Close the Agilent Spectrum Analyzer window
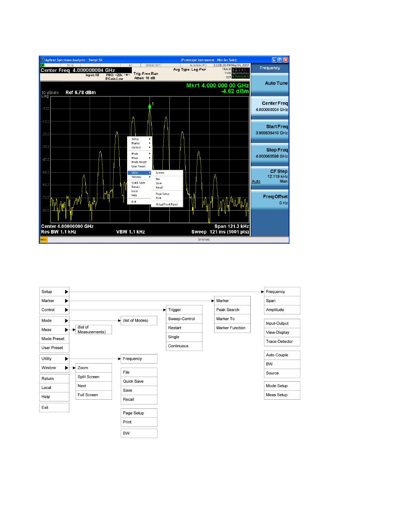This screenshot has height=532, width=411. click(286, 60)
